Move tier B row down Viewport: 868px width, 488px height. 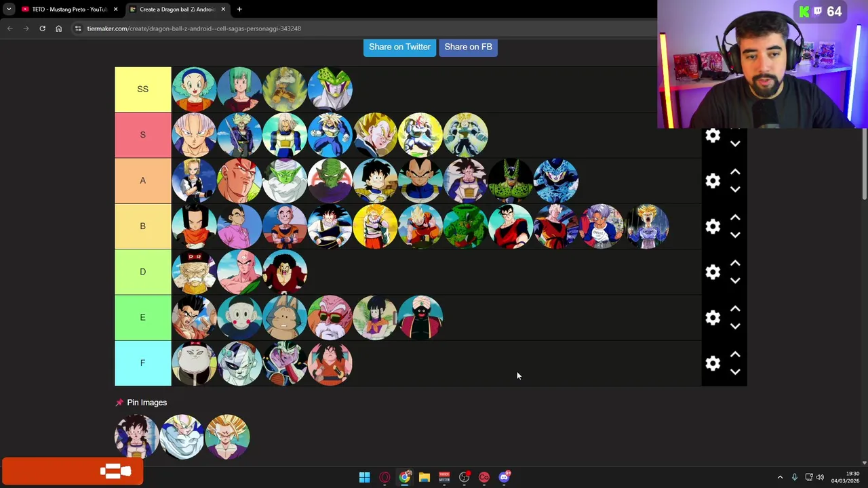pyautogui.click(x=735, y=235)
